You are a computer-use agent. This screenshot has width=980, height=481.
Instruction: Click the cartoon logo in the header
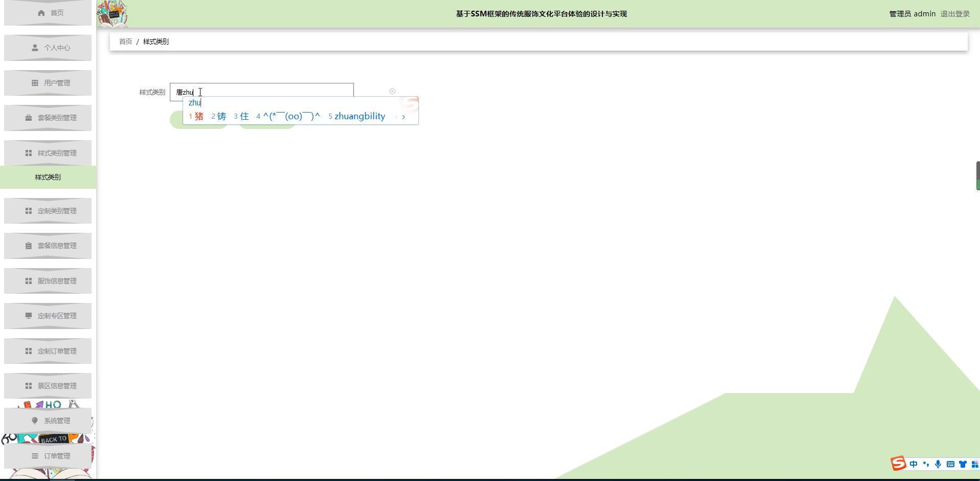pos(112,14)
